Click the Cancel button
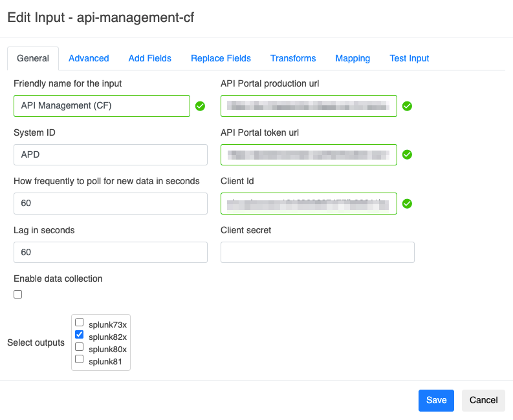The width and height of the screenshot is (513, 420). [483, 400]
